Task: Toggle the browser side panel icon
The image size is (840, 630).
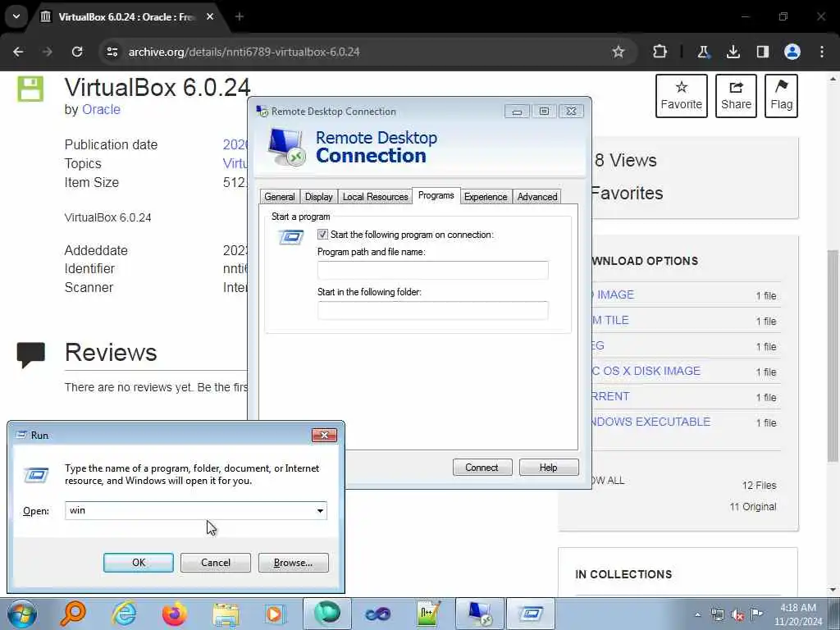Action: 762,52
